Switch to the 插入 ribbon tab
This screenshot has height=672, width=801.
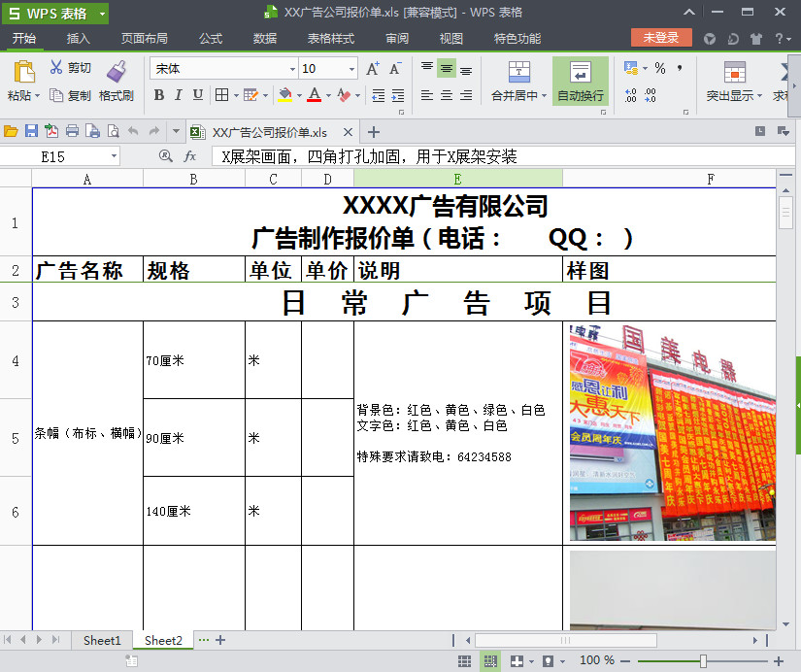[78, 40]
